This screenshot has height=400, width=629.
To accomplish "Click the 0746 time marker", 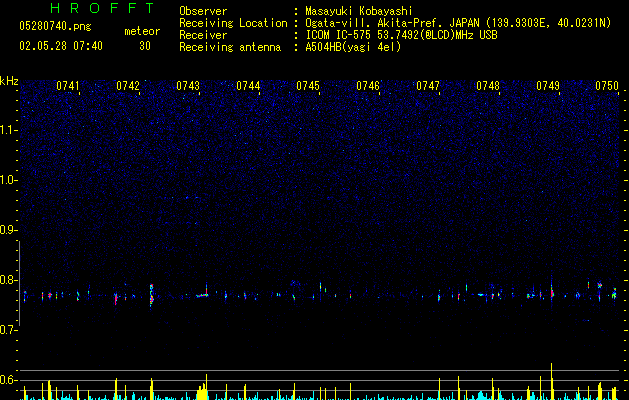I will click(x=368, y=86).
